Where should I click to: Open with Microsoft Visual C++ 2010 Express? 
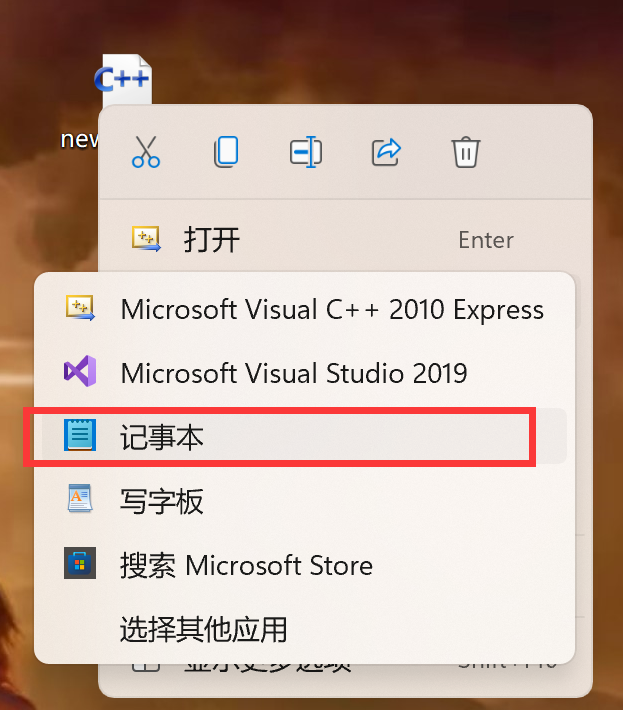click(304, 309)
